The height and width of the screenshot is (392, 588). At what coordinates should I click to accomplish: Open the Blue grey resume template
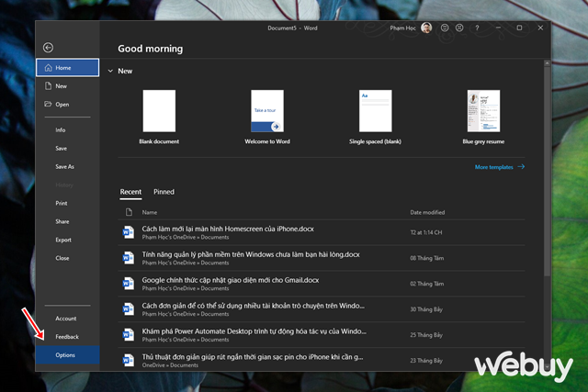tap(482, 113)
